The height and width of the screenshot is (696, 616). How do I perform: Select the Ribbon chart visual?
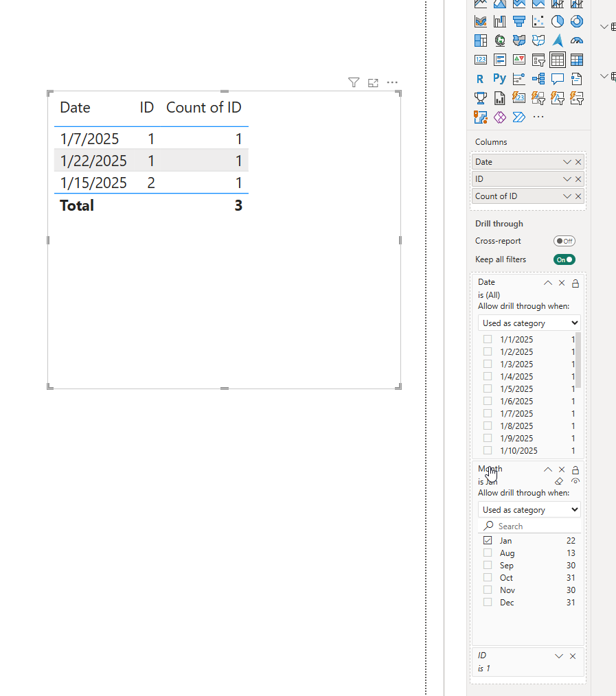481,21
